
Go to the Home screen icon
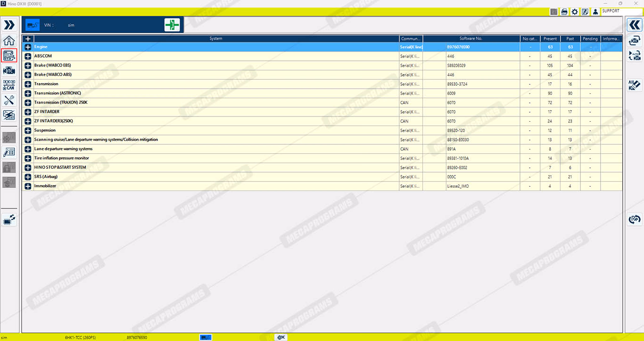coord(9,41)
